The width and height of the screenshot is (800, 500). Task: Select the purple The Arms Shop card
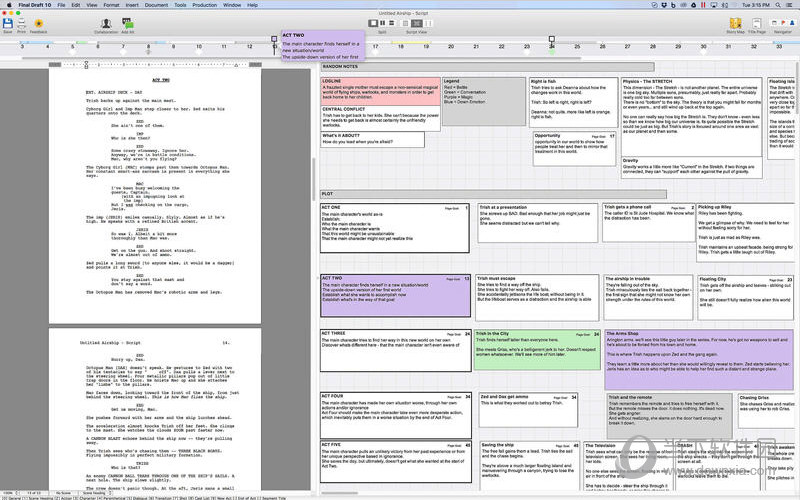pyautogui.click(x=699, y=360)
